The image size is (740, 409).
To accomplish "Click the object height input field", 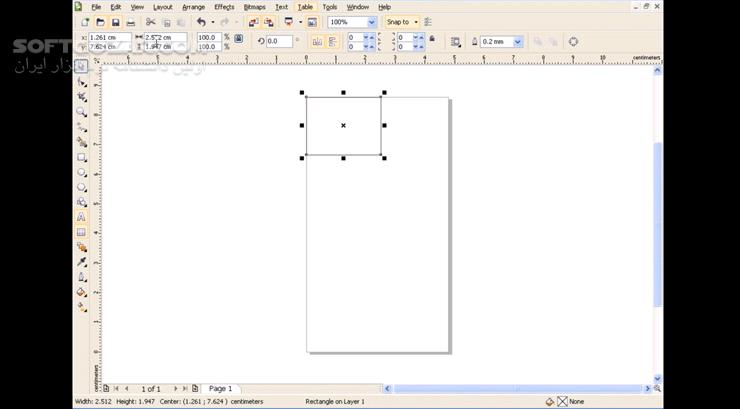I will (x=165, y=47).
